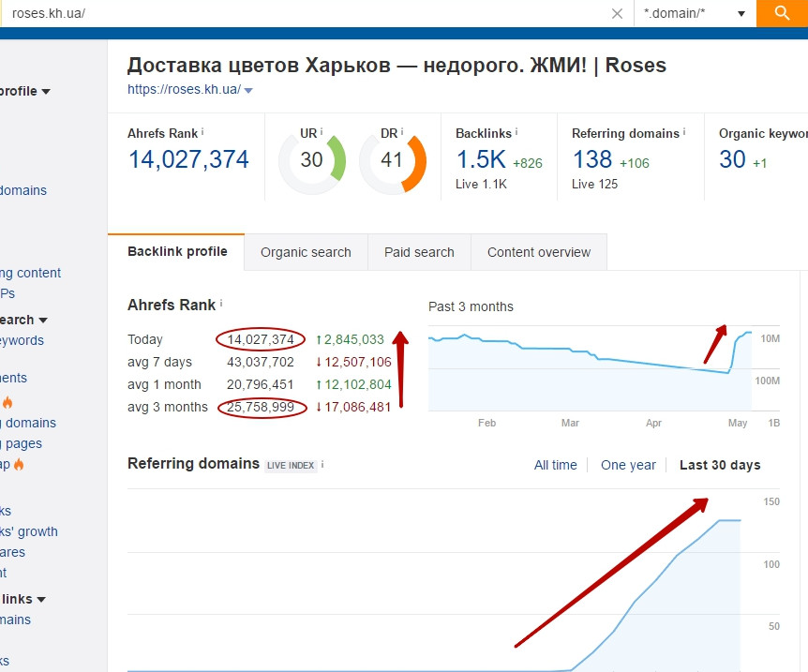Click the Past 3 months chart label

(471, 306)
